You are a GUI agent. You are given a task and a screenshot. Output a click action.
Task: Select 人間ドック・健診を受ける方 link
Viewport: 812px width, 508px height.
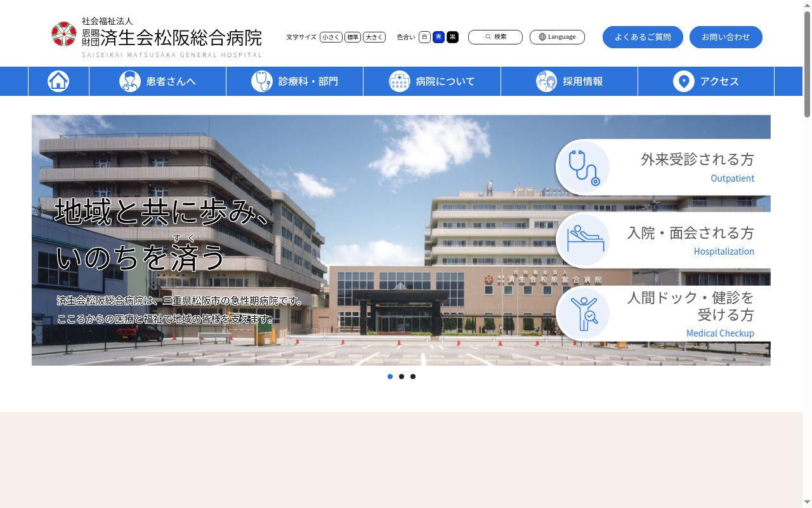664,314
